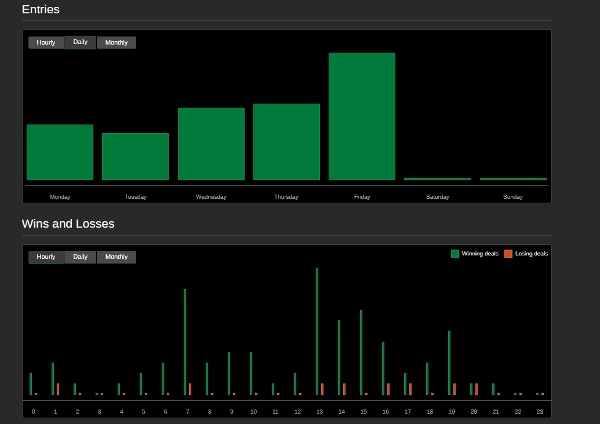This screenshot has width=600, height=424.
Task: Toggle Losing deals legend swatch
Action: click(508, 254)
